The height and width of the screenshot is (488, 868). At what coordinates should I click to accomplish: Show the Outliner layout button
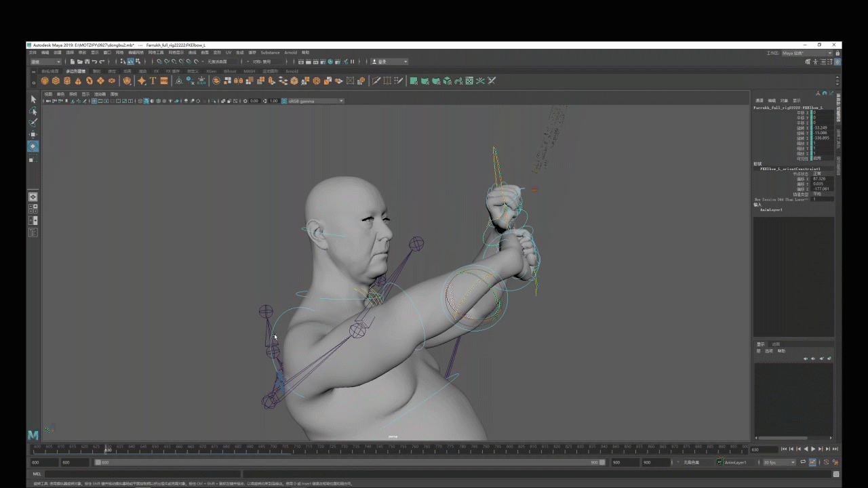(x=33, y=232)
